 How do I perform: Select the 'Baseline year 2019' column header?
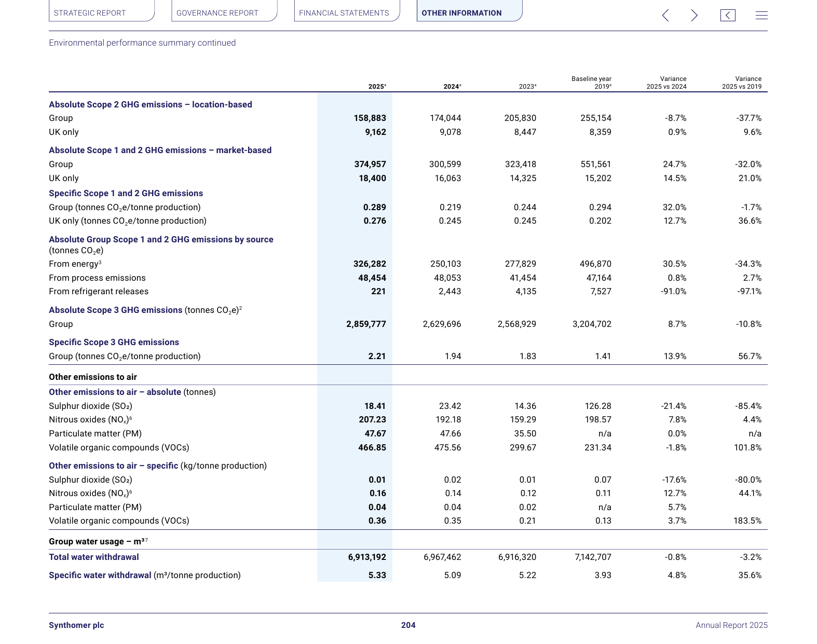(591, 83)
